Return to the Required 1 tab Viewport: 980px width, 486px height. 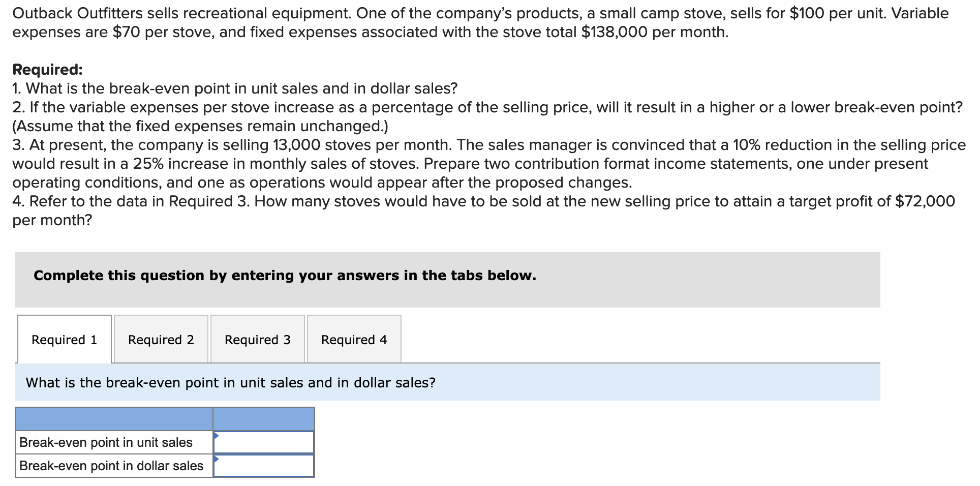coord(65,340)
